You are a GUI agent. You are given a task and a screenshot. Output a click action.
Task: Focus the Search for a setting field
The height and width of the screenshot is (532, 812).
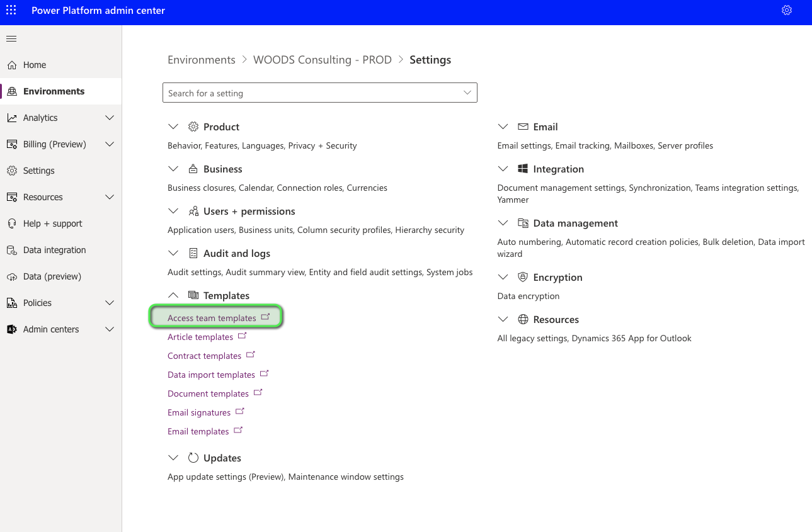coord(320,93)
